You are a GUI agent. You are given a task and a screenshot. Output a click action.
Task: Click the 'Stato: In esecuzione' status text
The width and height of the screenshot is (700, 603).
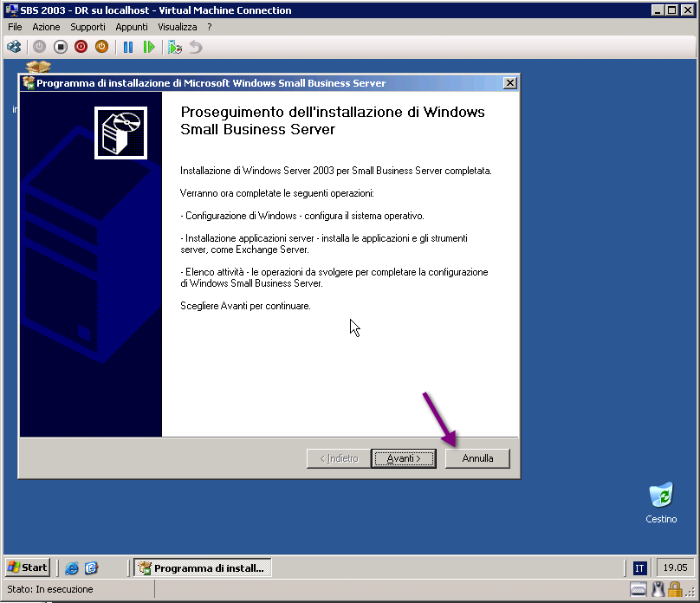(50, 589)
